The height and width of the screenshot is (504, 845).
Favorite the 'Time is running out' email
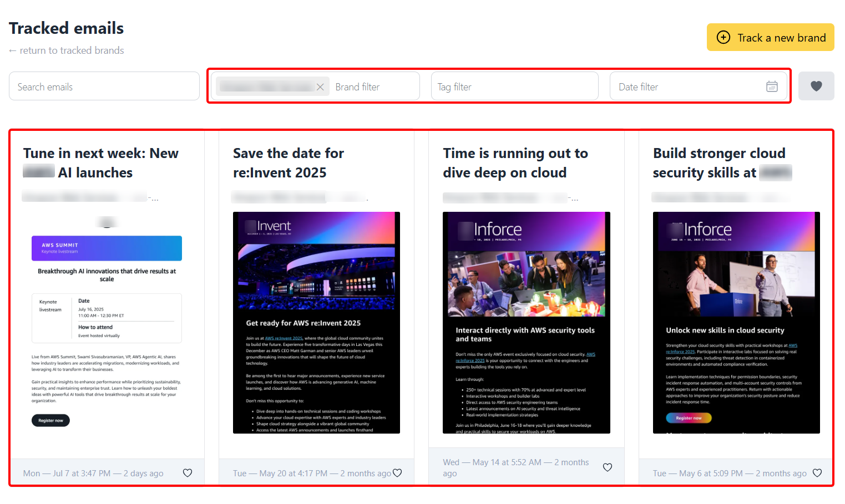coord(608,467)
